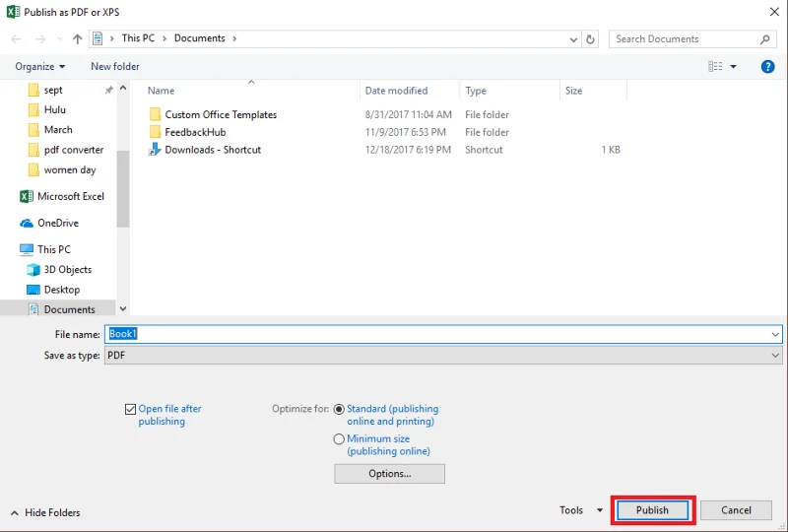Select the Downloads - Shortcut item

[x=212, y=150]
